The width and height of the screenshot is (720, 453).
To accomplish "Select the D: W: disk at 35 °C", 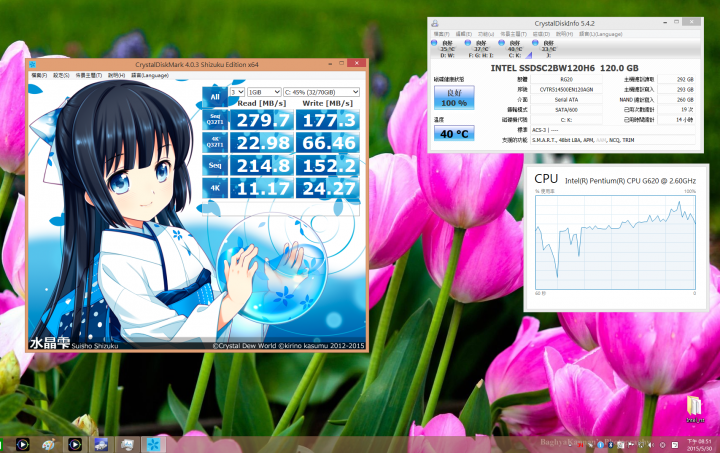I will (x=445, y=49).
